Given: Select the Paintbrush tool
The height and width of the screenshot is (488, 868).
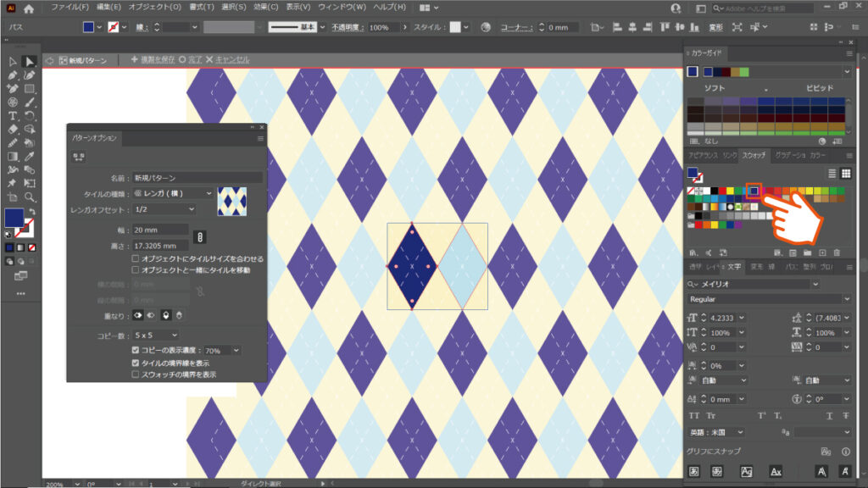Looking at the screenshot, I should 30,103.
